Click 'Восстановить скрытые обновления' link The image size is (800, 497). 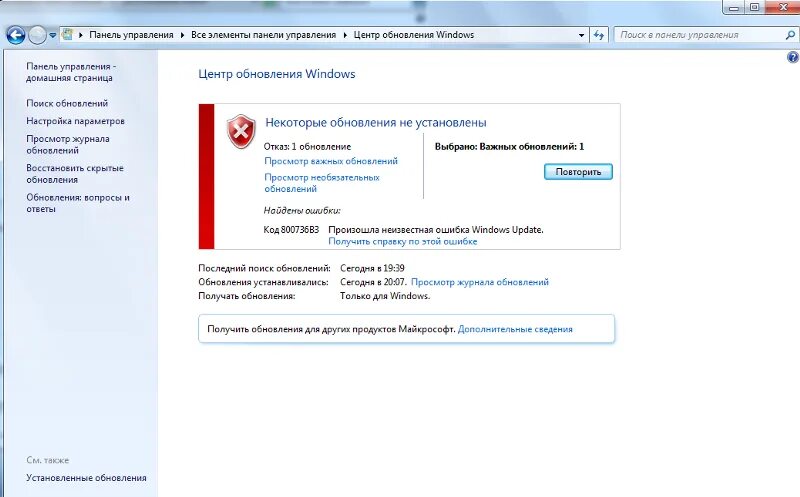pos(75,173)
